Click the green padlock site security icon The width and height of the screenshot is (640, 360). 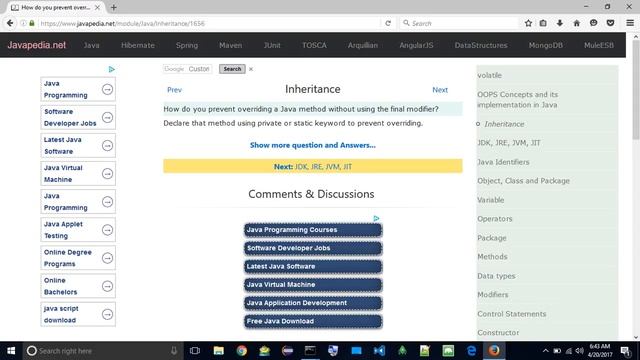pos(32,23)
